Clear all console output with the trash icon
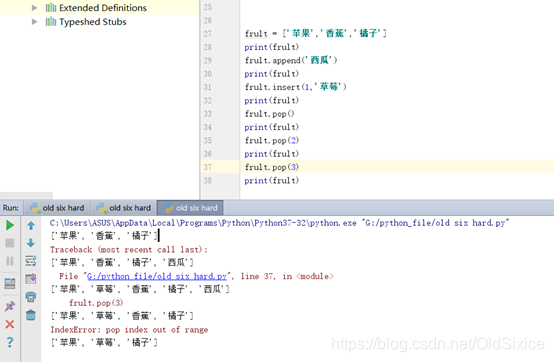 coord(31,315)
